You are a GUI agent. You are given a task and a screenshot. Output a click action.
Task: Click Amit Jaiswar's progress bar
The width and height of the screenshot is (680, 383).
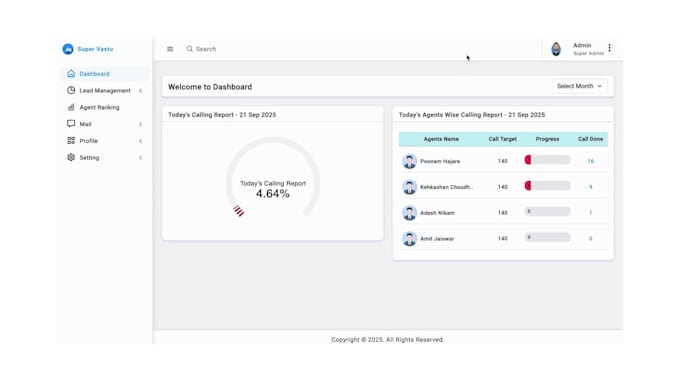(547, 237)
